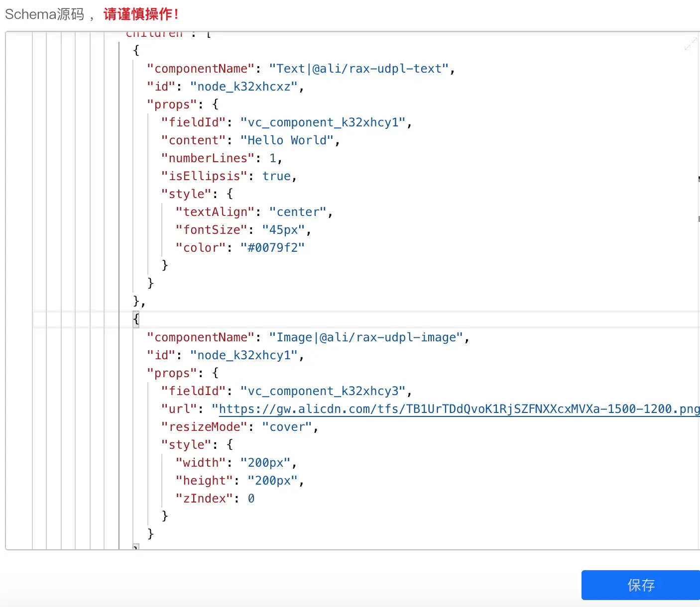Click the "numberLines": 1 line

[222, 158]
